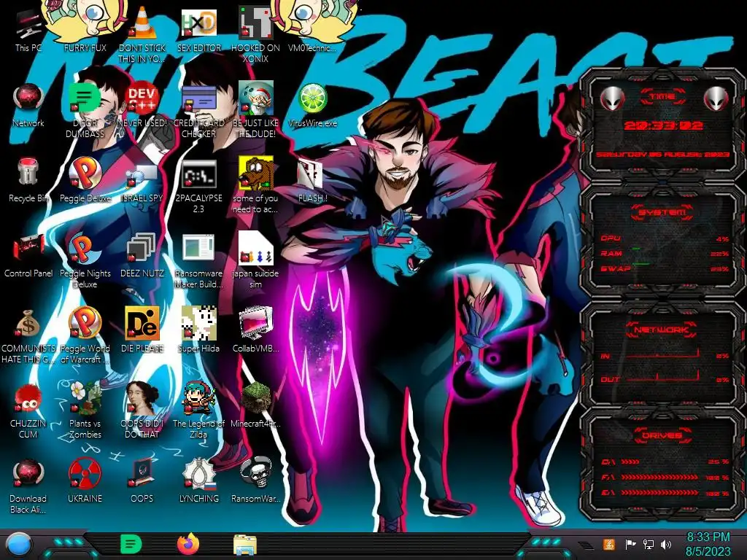Click the F:\ drive usage bar
747x560 pixels.
point(665,477)
